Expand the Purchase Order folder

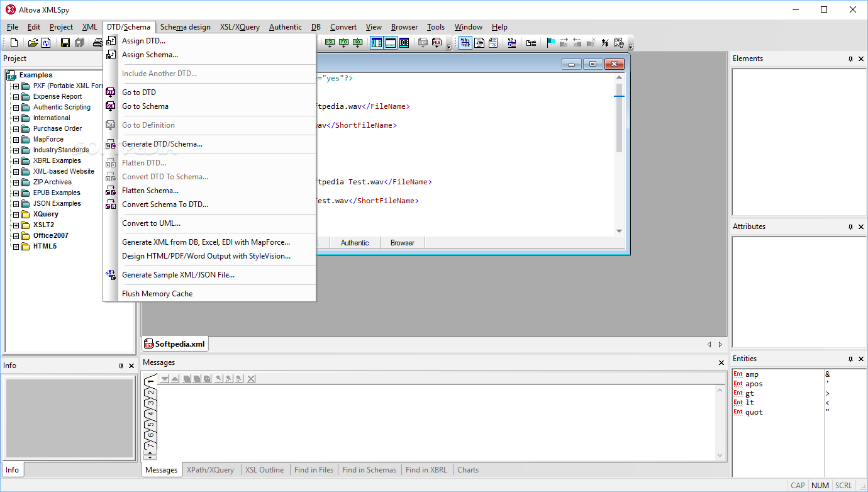(x=16, y=129)
